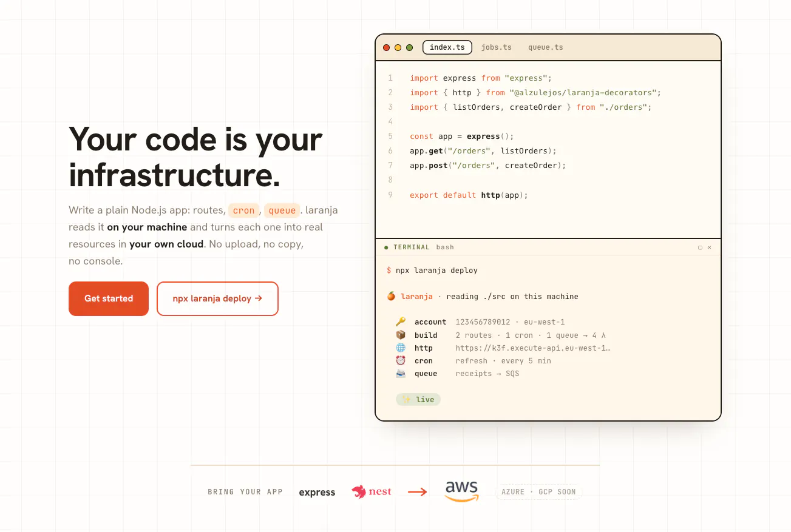Click line number 9 in gutter
This screenshot has height=532, width=791.
pyautogui.click(x=390, y=195)
